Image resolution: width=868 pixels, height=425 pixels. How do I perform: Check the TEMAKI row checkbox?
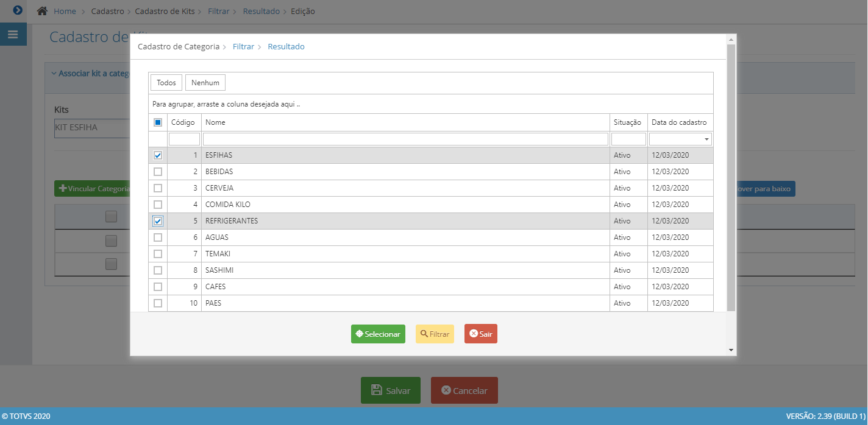158,254
